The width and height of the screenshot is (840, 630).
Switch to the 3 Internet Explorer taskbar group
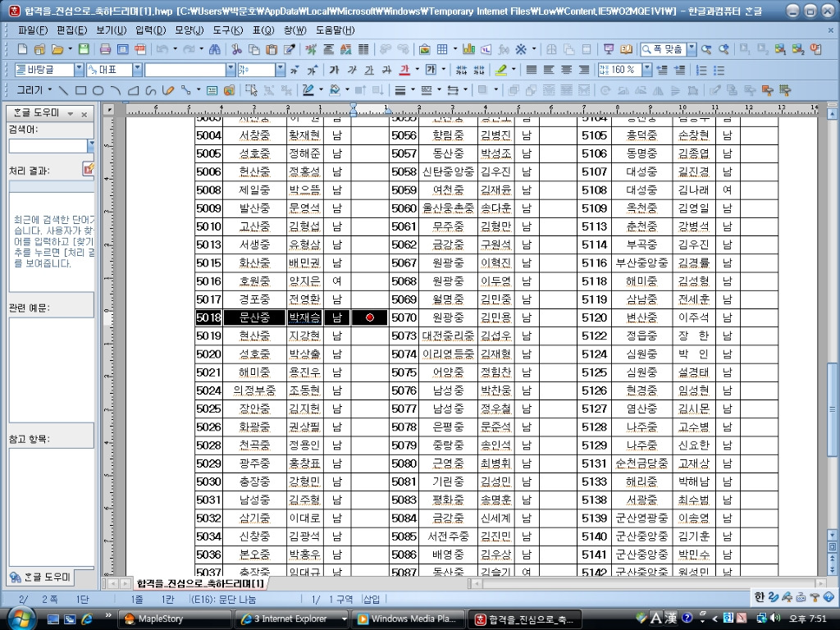click(292, 619)
